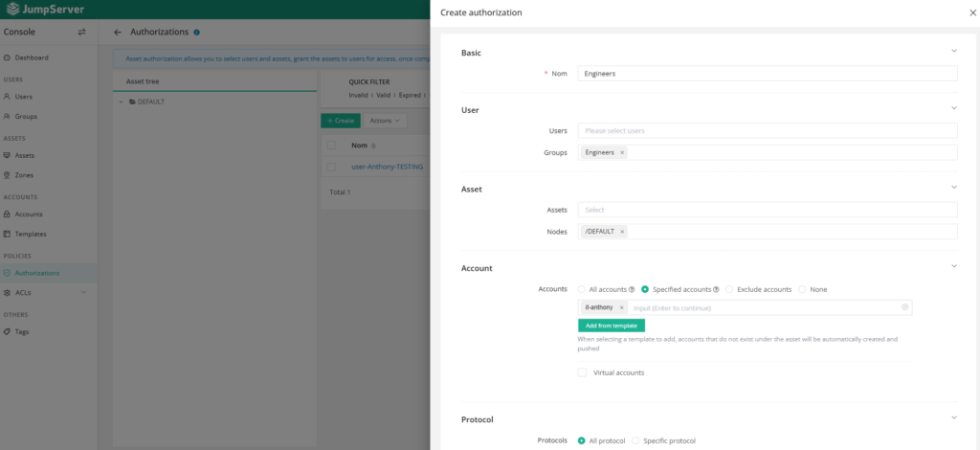Go to Dashboard in the sidebar

pos(31,57)
